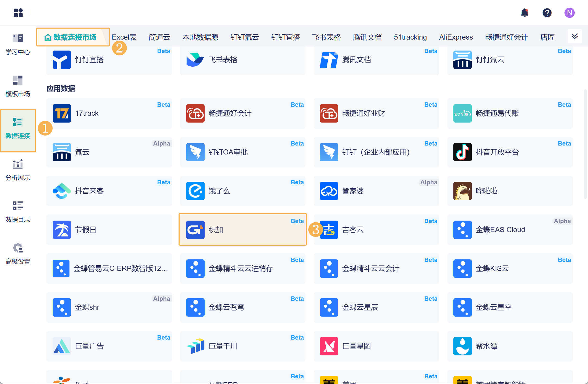
Task: Open the 巨量星图 connector card
Action: click(x=376, y=346)
